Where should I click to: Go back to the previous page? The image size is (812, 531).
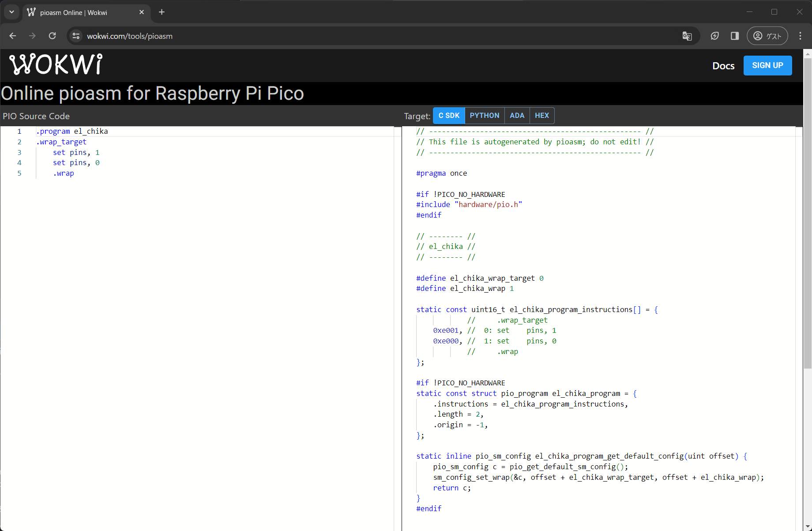coord(13,36)
